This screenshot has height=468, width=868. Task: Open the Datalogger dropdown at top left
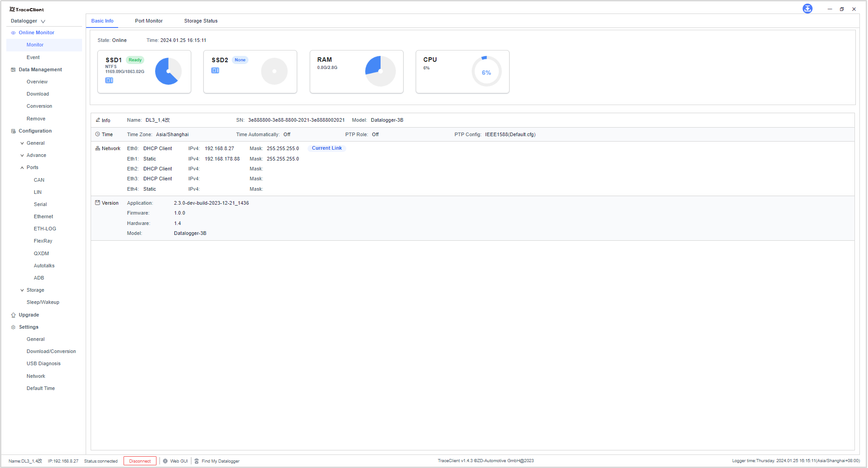pos(28,21)
